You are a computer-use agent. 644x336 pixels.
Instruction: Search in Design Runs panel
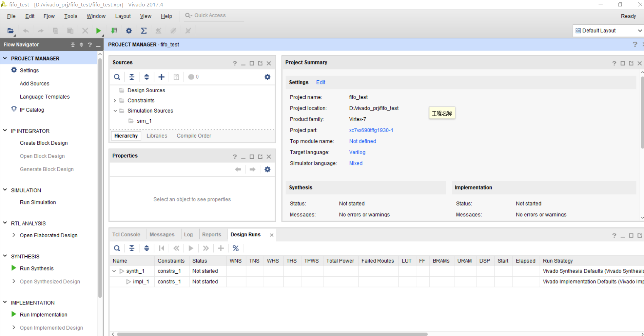click(117, 248)
